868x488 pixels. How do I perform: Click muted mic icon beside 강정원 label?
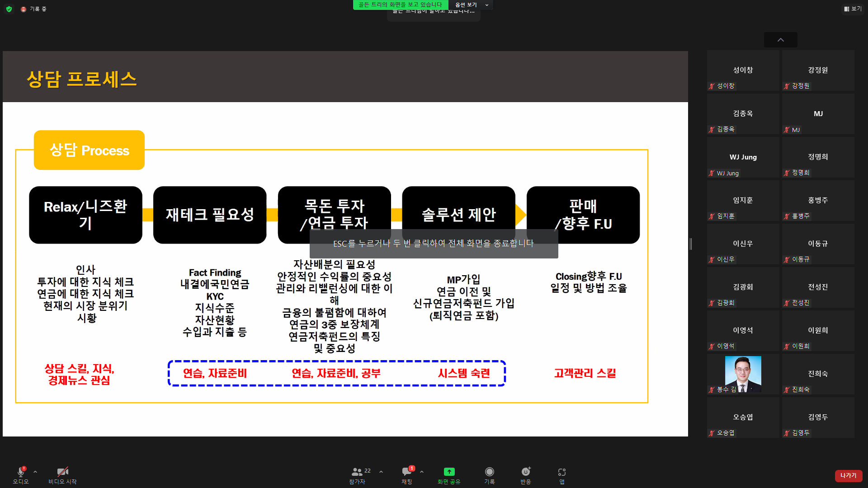pyautogui.click(x=787, y=86)
